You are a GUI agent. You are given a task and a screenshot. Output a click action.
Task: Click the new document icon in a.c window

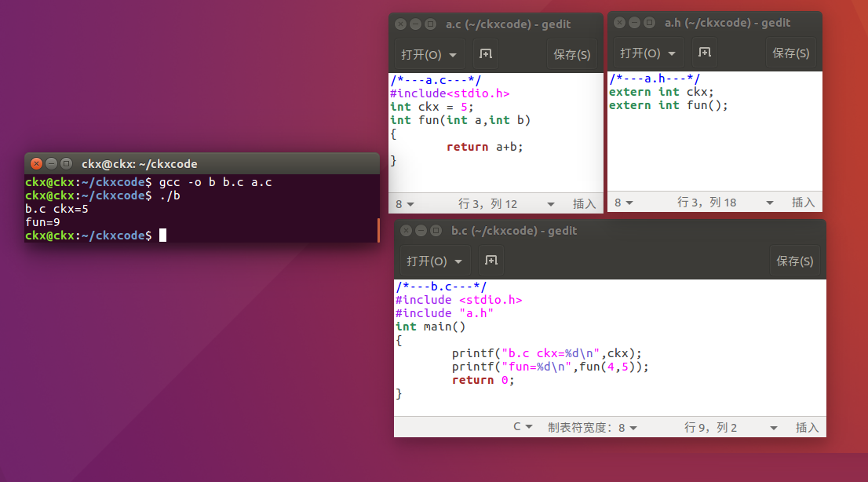tap(486, 54)
